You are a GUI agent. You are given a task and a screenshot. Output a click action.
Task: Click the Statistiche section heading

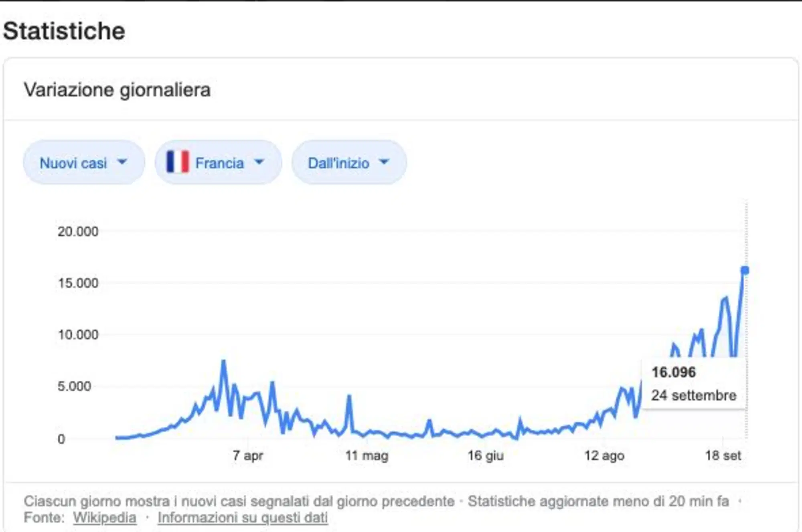click(x=64, y=31)
